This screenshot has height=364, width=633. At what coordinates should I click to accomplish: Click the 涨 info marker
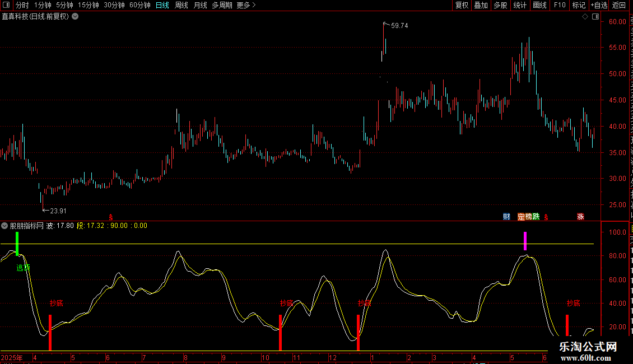pos(580,217)
